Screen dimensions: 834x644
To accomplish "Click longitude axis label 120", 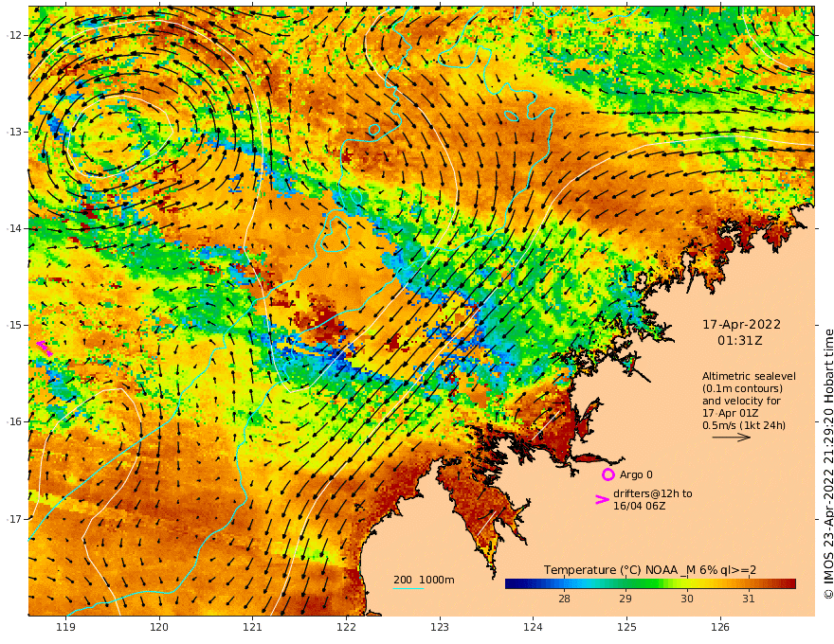I will 159,627.
